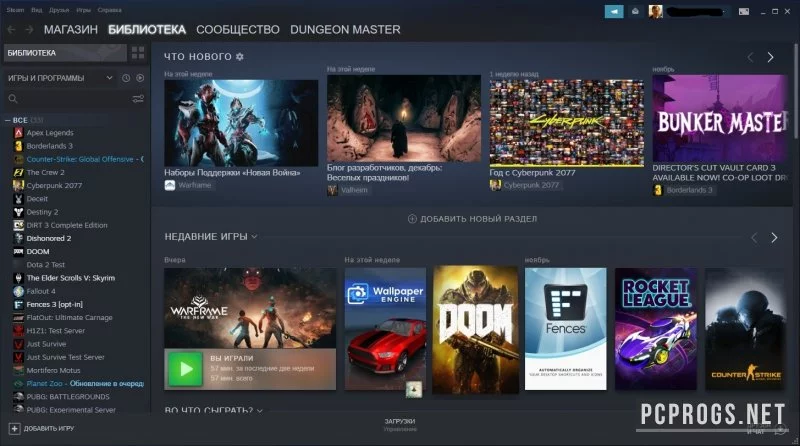Expand the Games and Software dropdown

[x=109, y=78]
